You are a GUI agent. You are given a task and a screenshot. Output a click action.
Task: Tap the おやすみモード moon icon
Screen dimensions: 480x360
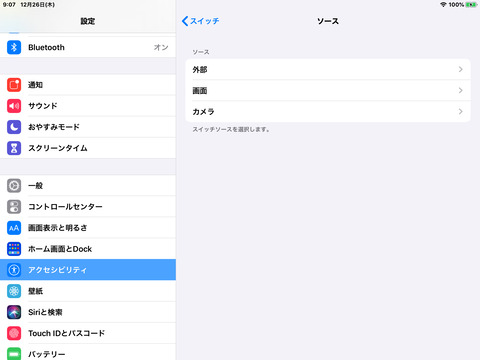14,127
